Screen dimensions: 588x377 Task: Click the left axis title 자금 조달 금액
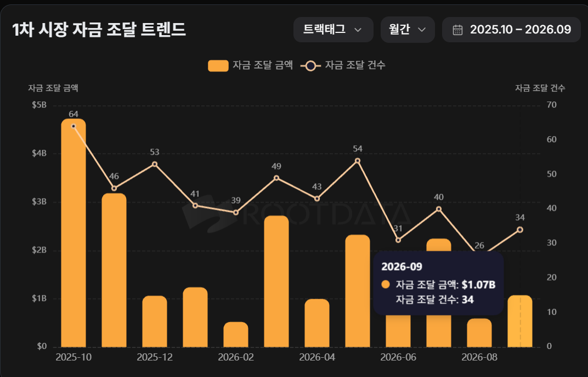point(53,88)
